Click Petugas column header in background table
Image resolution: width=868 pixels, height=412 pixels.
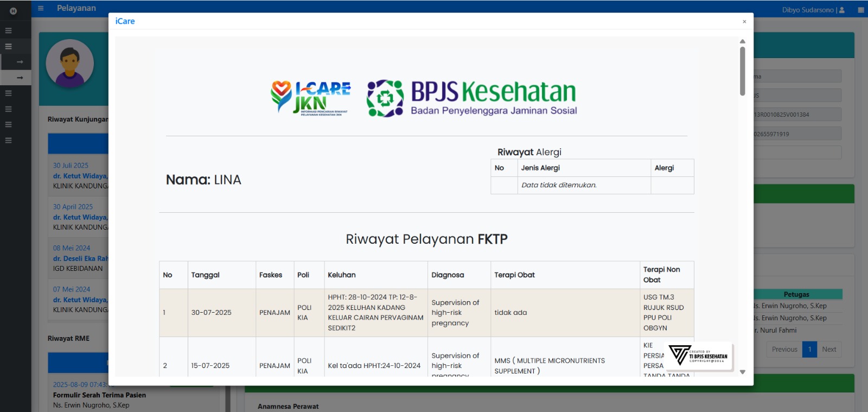(796, 294)
